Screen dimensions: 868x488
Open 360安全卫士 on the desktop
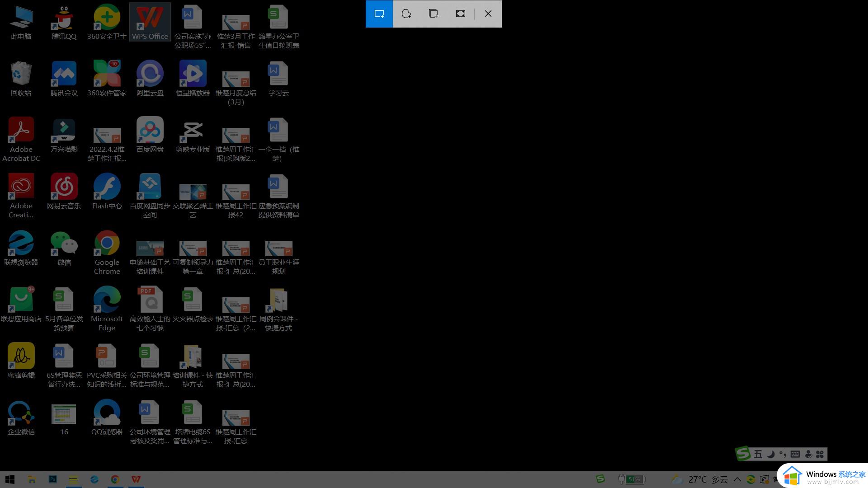pos(107,23)
